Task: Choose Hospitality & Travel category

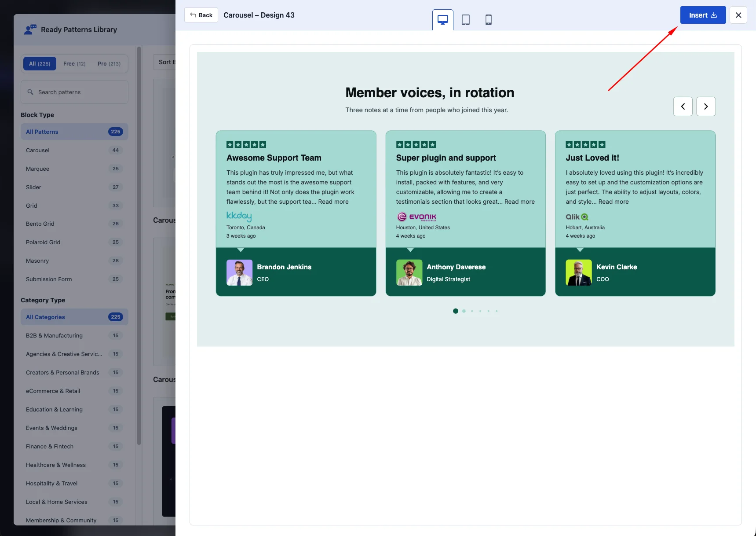Action: (74, 483)
